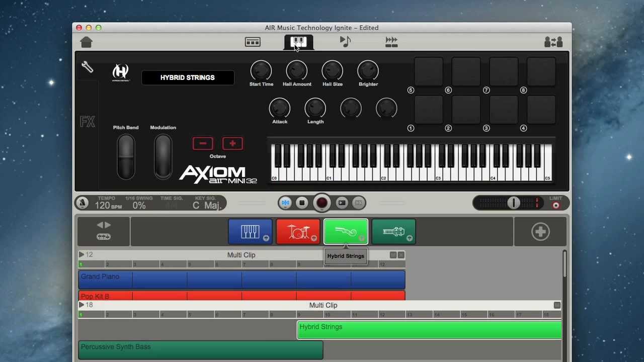Screen dimensions: 644x362
Task: Click the controller keyboard link icon
Action: 104,237
